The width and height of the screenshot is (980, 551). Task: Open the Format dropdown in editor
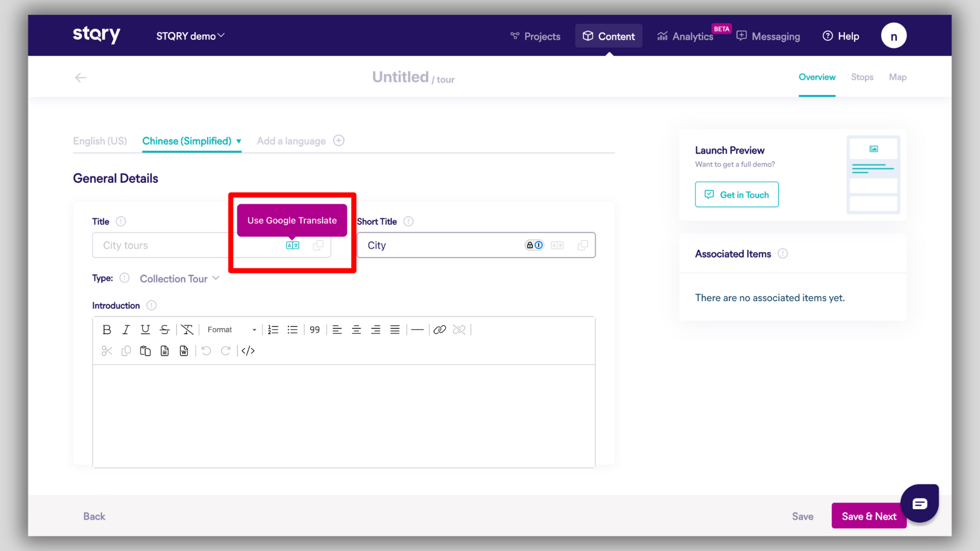coord(231,330)
